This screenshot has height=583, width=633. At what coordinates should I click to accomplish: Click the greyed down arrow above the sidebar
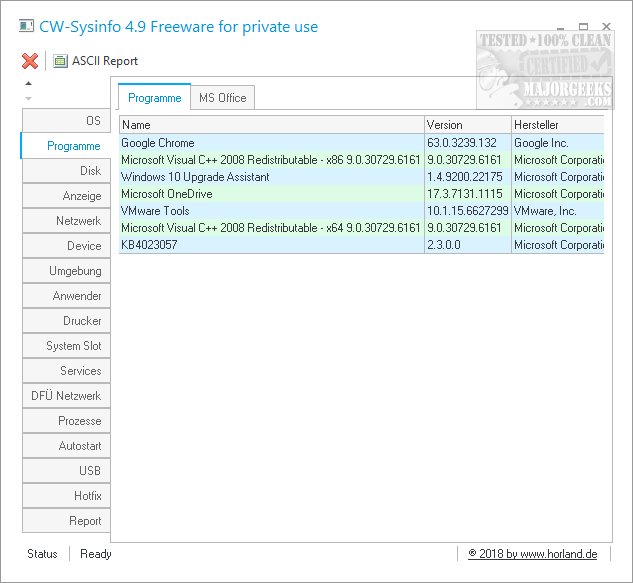click(28, 98)
